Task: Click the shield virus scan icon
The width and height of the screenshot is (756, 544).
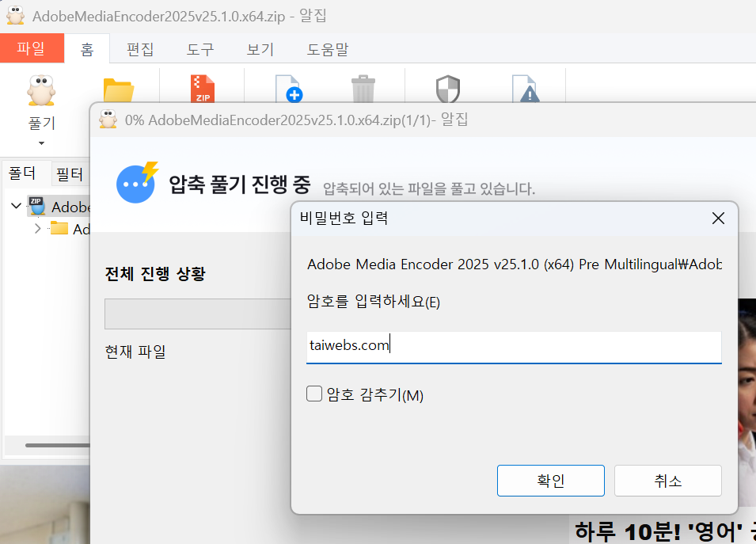Action: click(x=448, y=89)
